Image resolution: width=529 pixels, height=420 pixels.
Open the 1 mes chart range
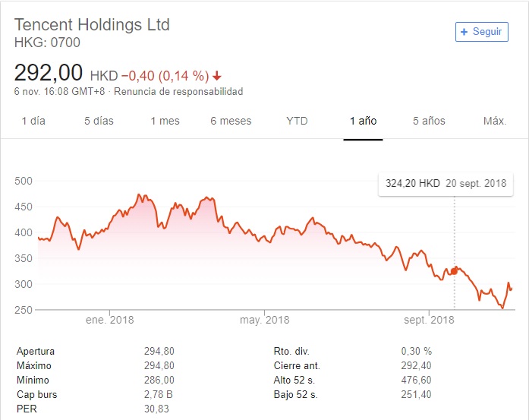(x=165, y=121)
